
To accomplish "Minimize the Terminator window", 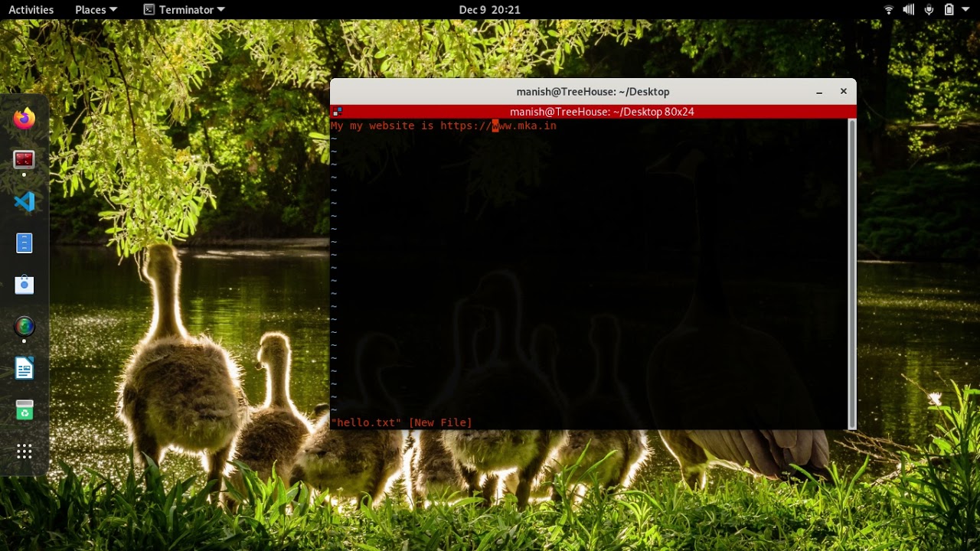I will 819,92.
